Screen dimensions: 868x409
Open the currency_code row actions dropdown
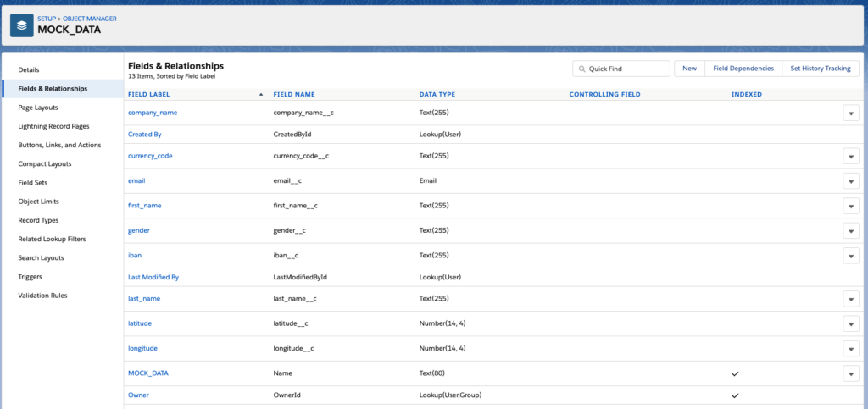pos(851,157)
